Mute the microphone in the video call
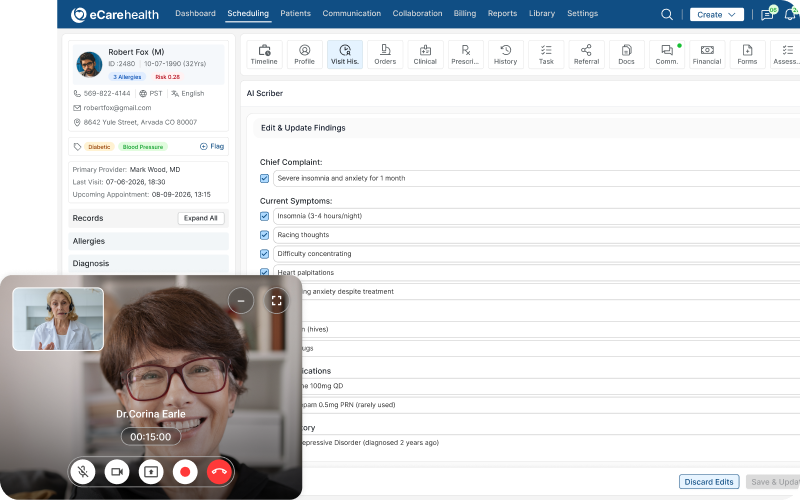Screen dimensions: 800x500 coord(83,472)
